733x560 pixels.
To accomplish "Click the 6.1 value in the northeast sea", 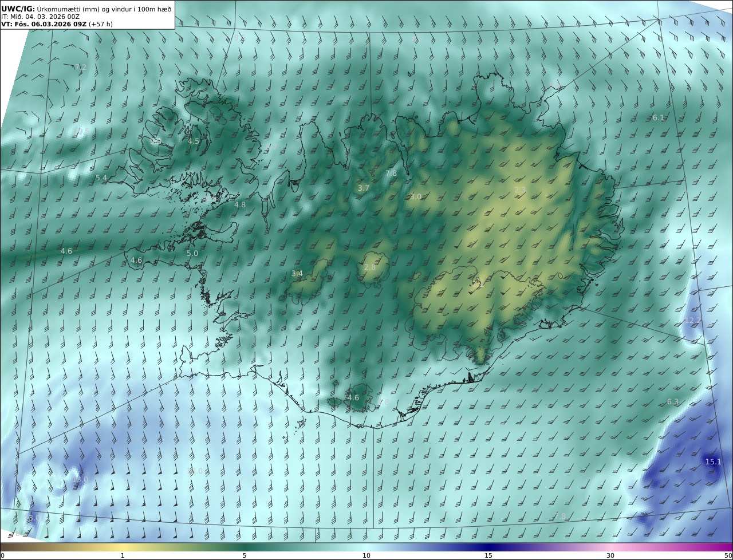I will coord(659,118).
